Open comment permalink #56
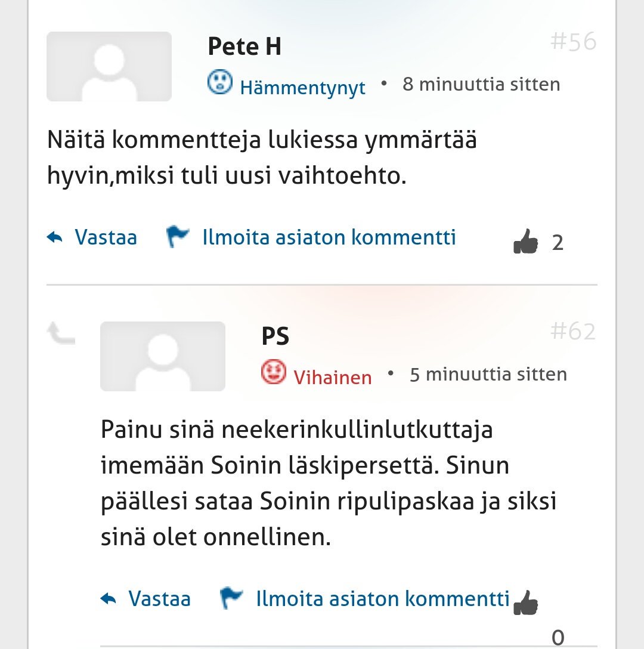 click(x=572, y=42)
